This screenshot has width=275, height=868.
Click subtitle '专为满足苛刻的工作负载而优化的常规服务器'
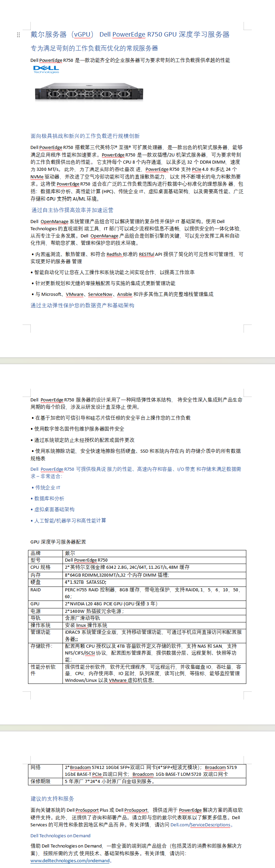tap(94, 48)
